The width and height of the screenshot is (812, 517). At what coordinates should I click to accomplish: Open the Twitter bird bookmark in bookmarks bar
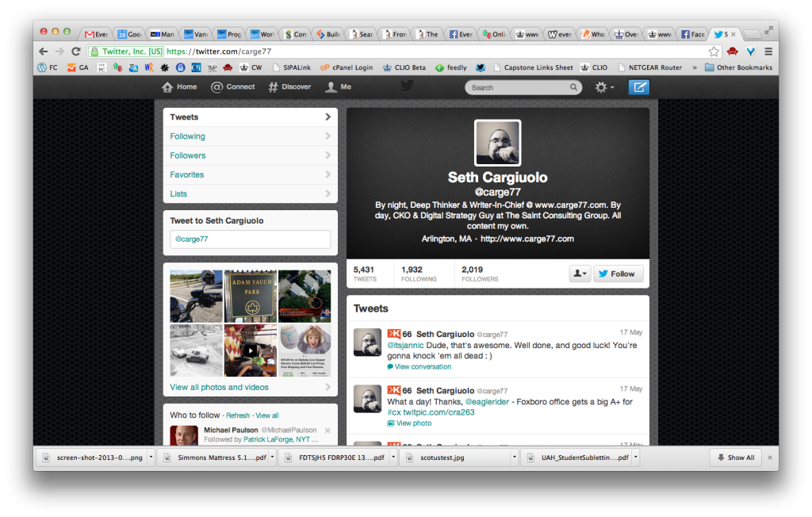pyautogui.click(x=481, y=67)
